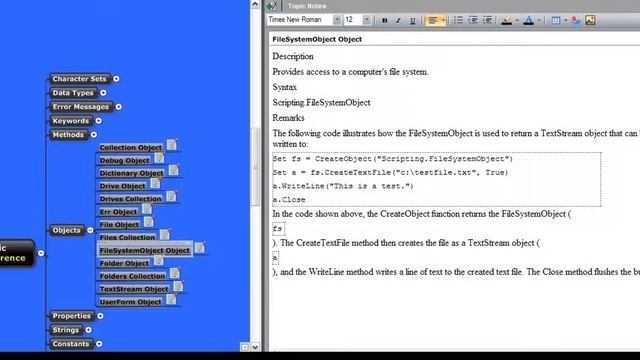Viewport: 640px width, 360px height.
Task: Open the highlight color dropdown arrow
Action: click(x=517, y=20)
